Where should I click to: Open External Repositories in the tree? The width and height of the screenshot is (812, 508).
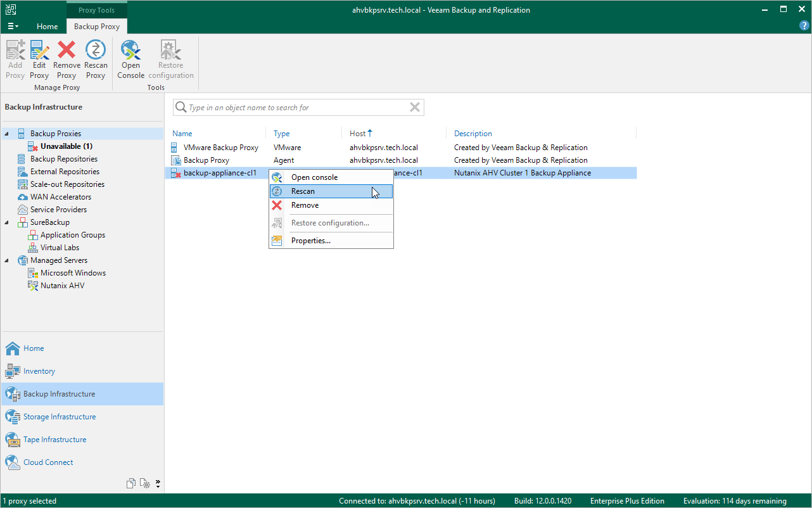click(x=65, y=172)
